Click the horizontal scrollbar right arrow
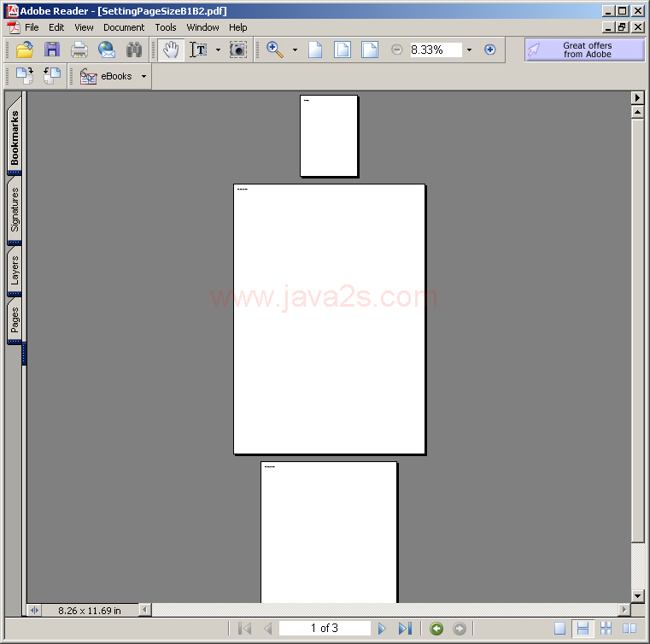Image resolution: width=650 pixels, height=644 pixels. click(624, 610)
